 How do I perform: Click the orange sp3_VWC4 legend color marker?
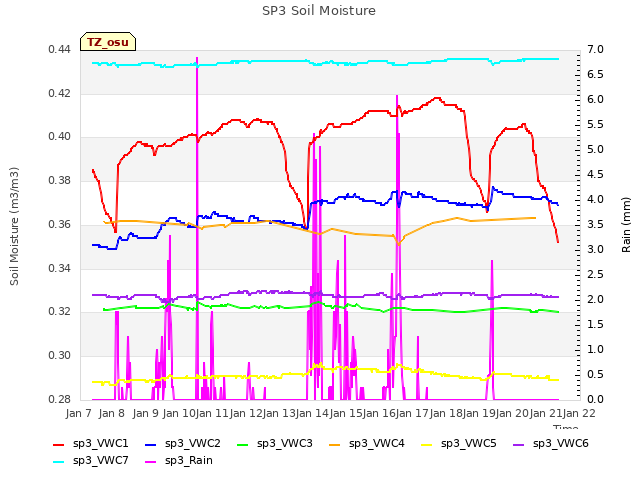pyautogui.click(x=335, y=445)
